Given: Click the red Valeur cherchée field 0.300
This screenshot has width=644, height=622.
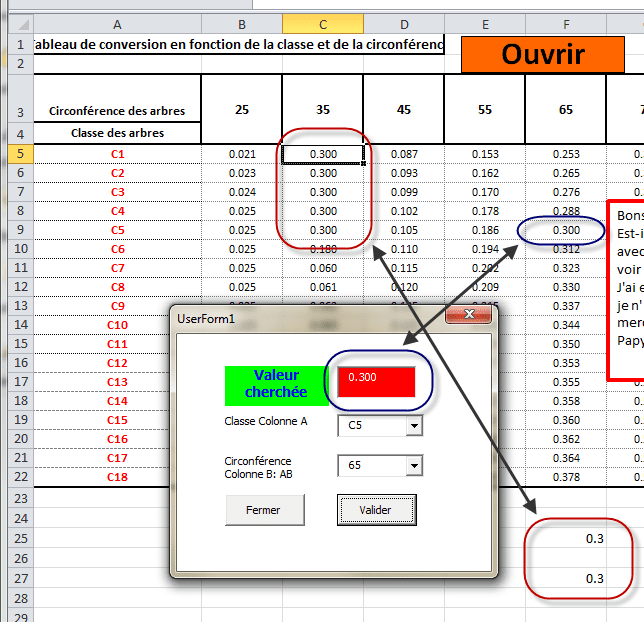Looking at the screenshot, I should point(376,382).
